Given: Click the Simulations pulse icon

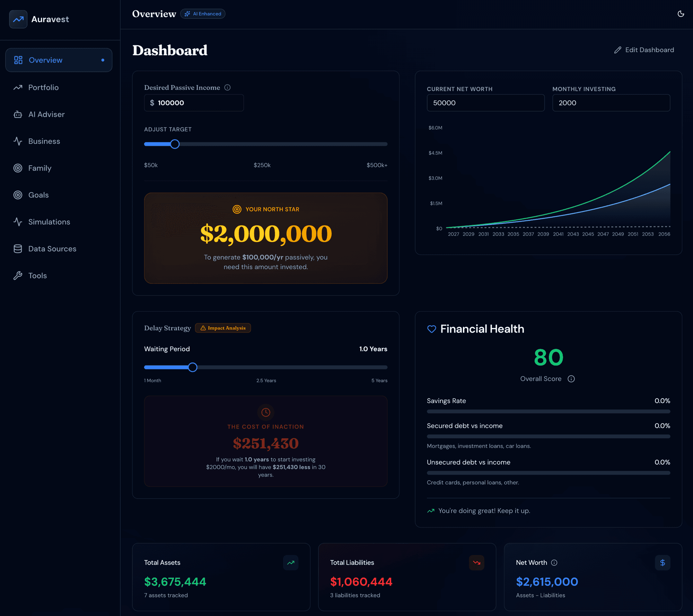Looking at the screenshot, I should tap(18, 222).
